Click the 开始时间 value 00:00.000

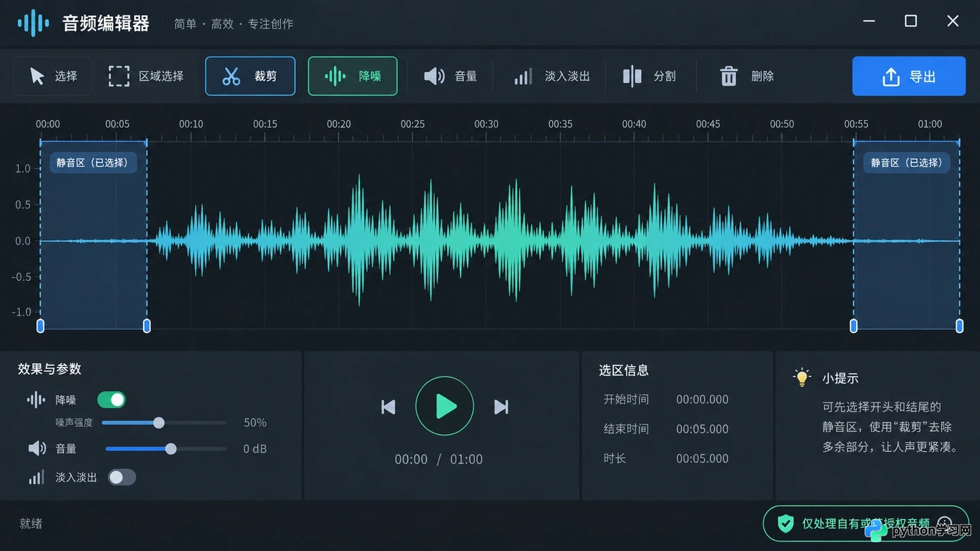702,399
